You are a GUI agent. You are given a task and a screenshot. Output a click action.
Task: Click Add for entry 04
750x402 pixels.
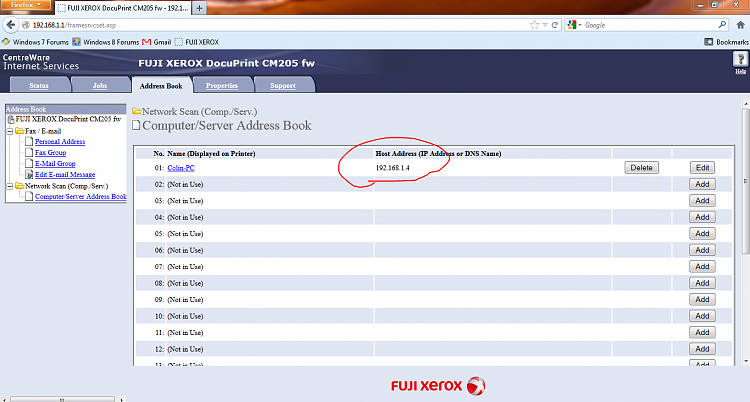click(x=702, y=217)
